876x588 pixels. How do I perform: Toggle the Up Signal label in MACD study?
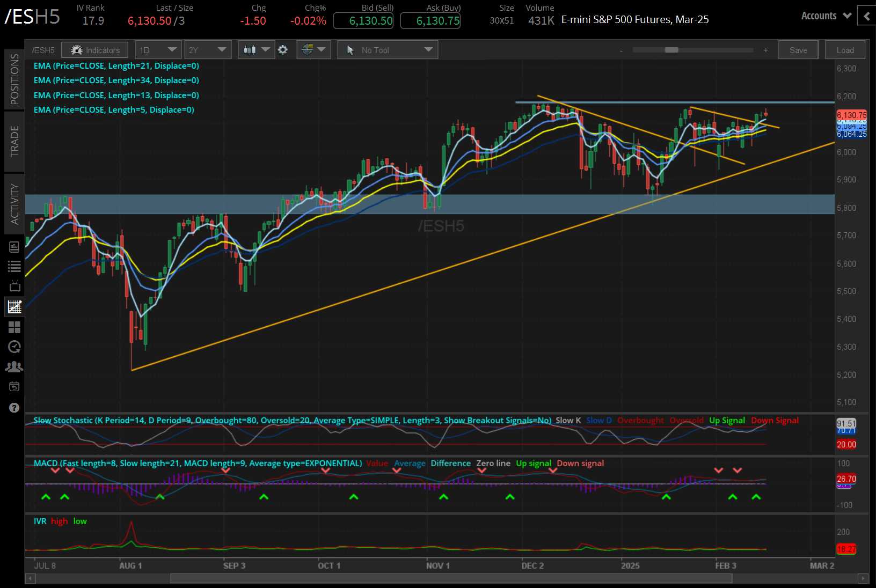click(533, 463)
